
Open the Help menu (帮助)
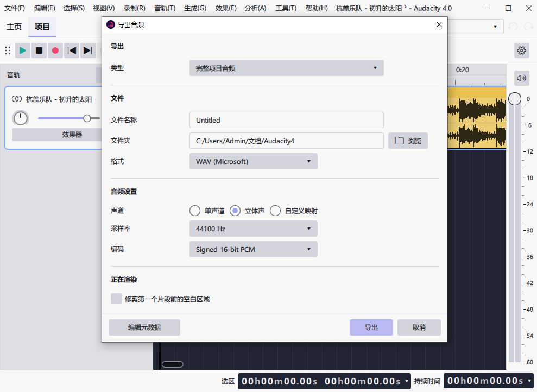tap(317, 8)
